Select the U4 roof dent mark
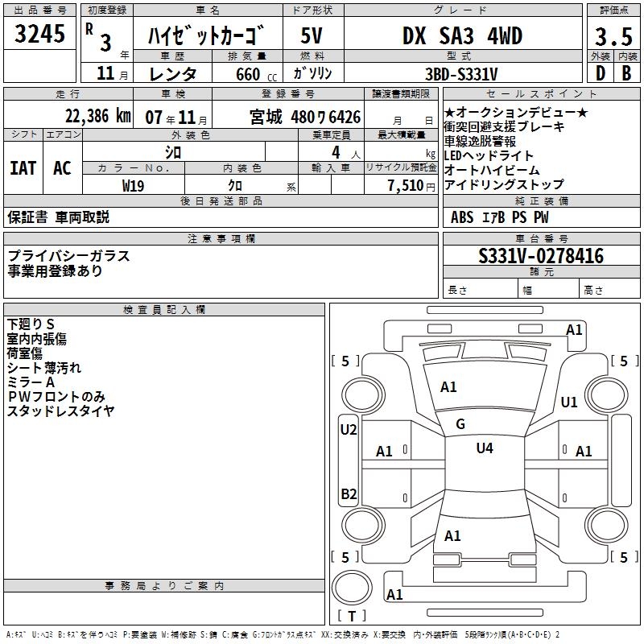Screen dimensions: 644x644 point(485,448)
